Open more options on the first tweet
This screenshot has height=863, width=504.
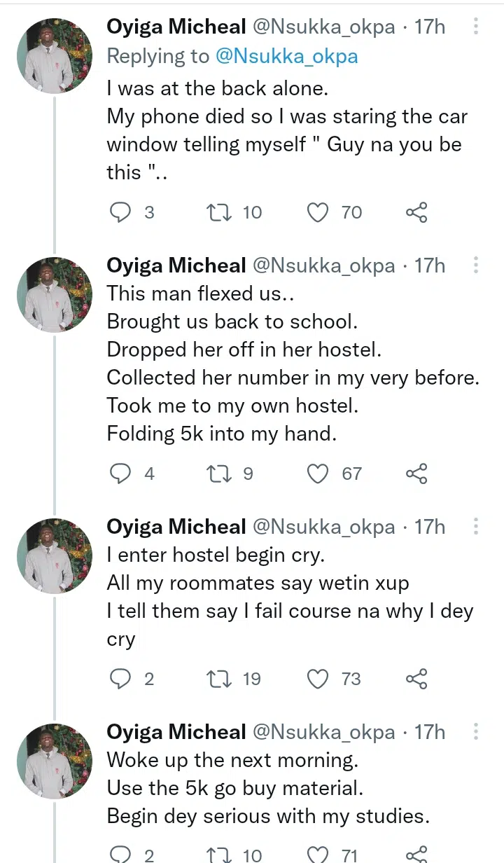476,27
